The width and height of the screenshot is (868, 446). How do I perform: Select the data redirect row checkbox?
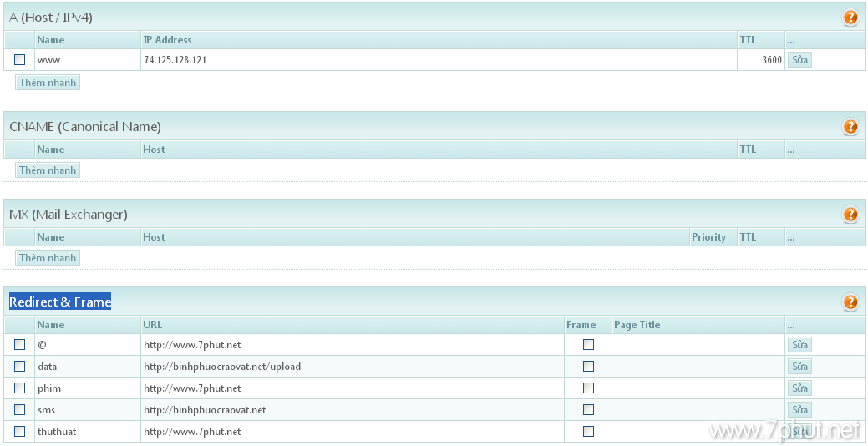20,367
